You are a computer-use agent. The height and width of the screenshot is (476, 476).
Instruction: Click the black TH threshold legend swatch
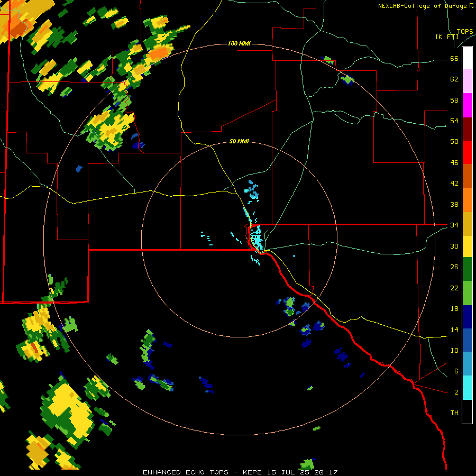[467, 411]
